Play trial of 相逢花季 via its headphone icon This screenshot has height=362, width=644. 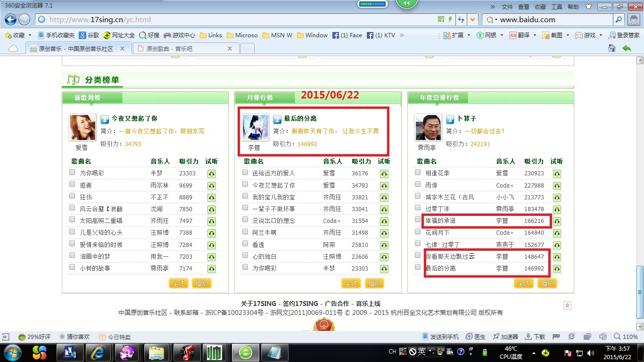556,173
